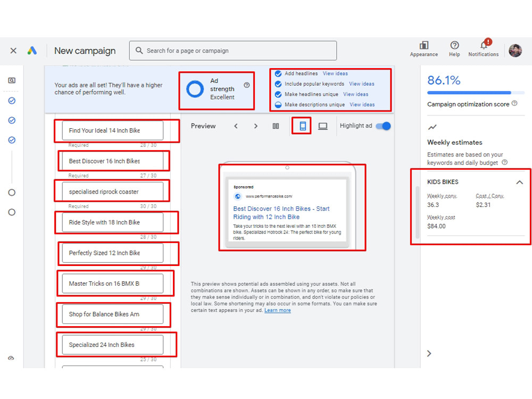Click the Make descriptions unique half-filled indicator

278,105
